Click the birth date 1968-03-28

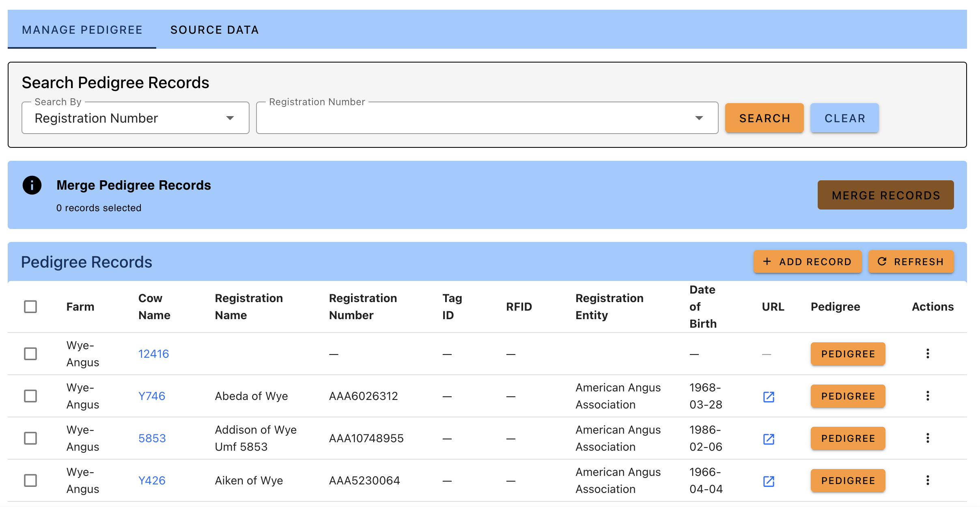(x=706, y=396)
